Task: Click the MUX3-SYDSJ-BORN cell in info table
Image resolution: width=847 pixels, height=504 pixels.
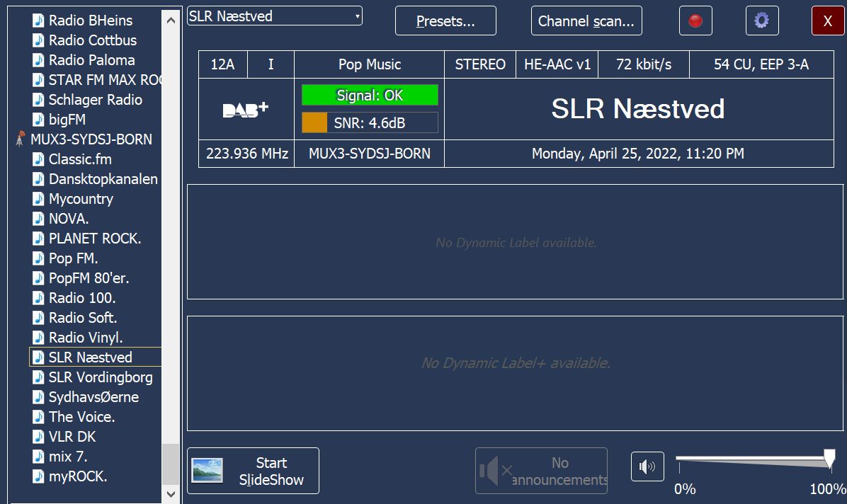Action: coord(370,154)
